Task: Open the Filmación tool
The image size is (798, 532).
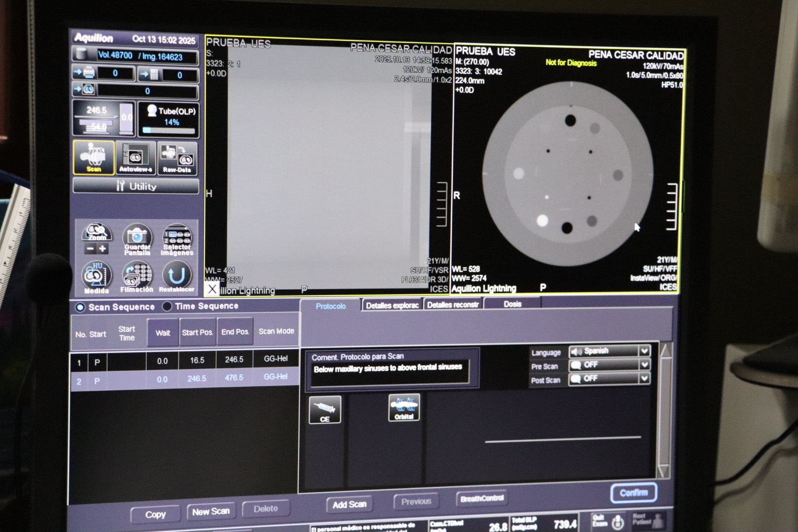Action: coord(136,277)
